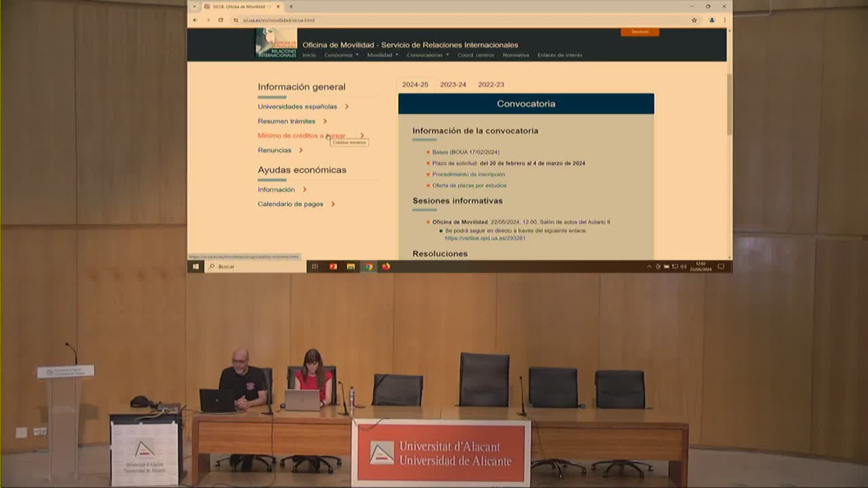Open the vertice.cpd.ua.es/293281 streaming link
Image resolution: width=868 pixels, height=488 pixels.
tap(485, 238)
